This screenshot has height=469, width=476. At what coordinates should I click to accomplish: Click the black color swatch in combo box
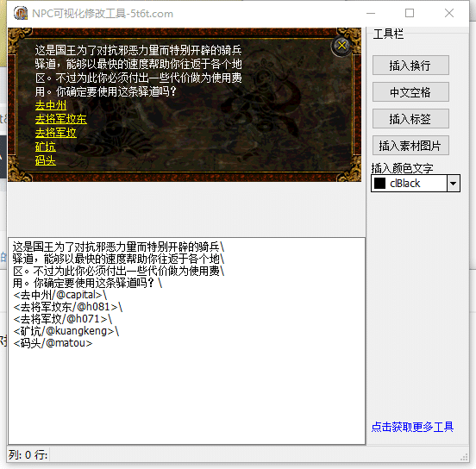[x=379, y=184]
